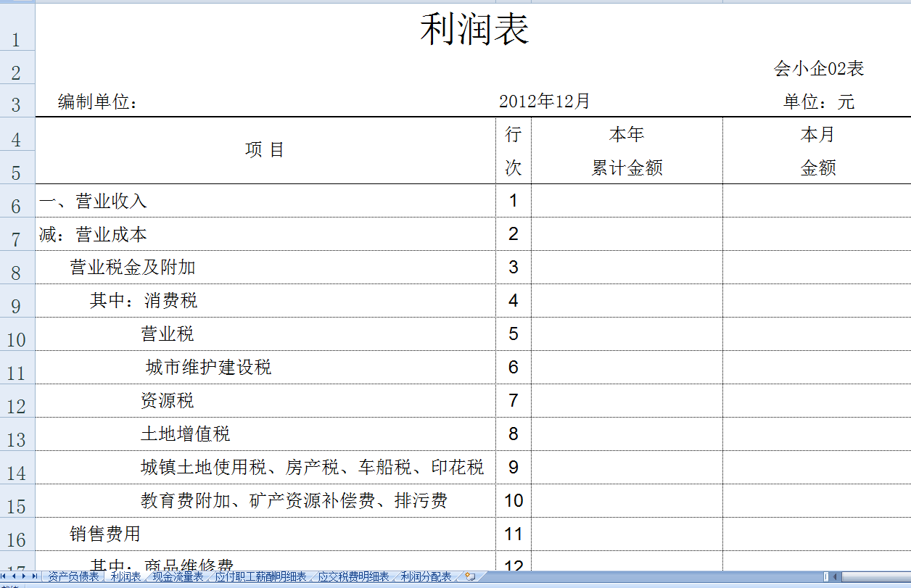The height and width of the screenshot is (588, 911).
Task: Select the 编制单位： cell
Action: coord(98,102)
